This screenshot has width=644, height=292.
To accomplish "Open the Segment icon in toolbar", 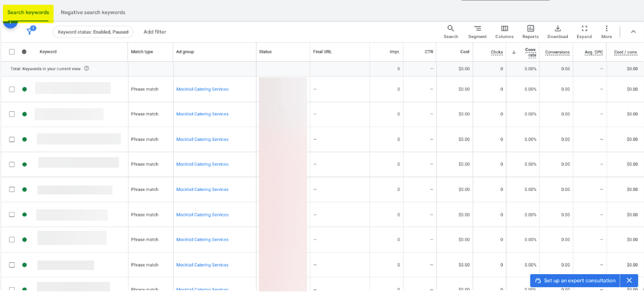I will pyautogui.click(x=477, y=29).
